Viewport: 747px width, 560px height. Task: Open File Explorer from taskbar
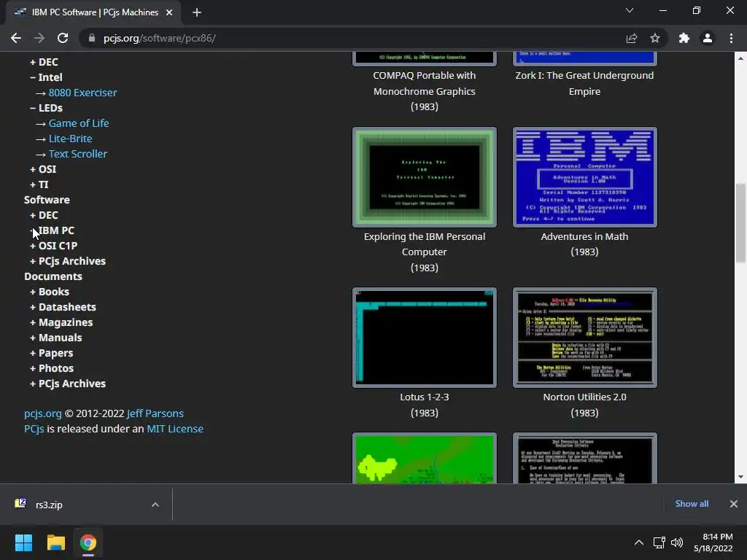point(55,542)
